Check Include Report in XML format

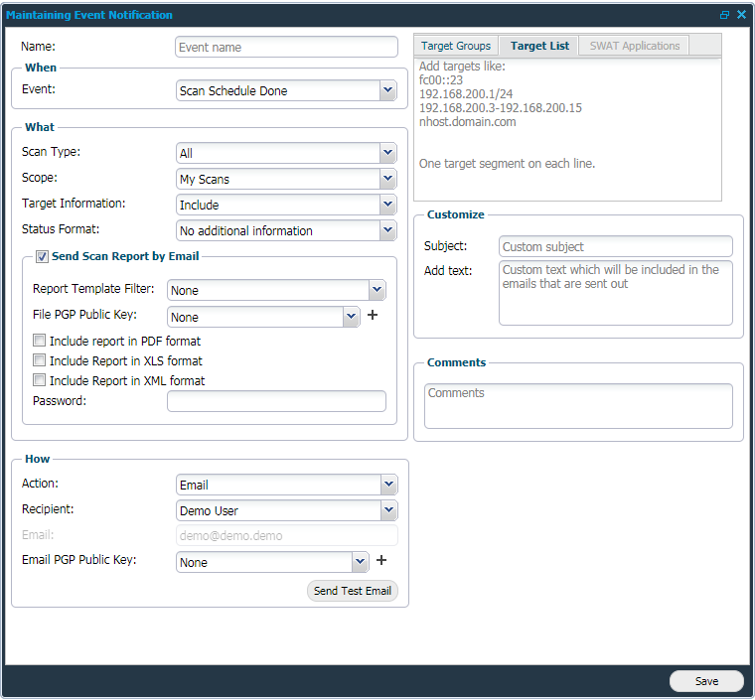40,381
